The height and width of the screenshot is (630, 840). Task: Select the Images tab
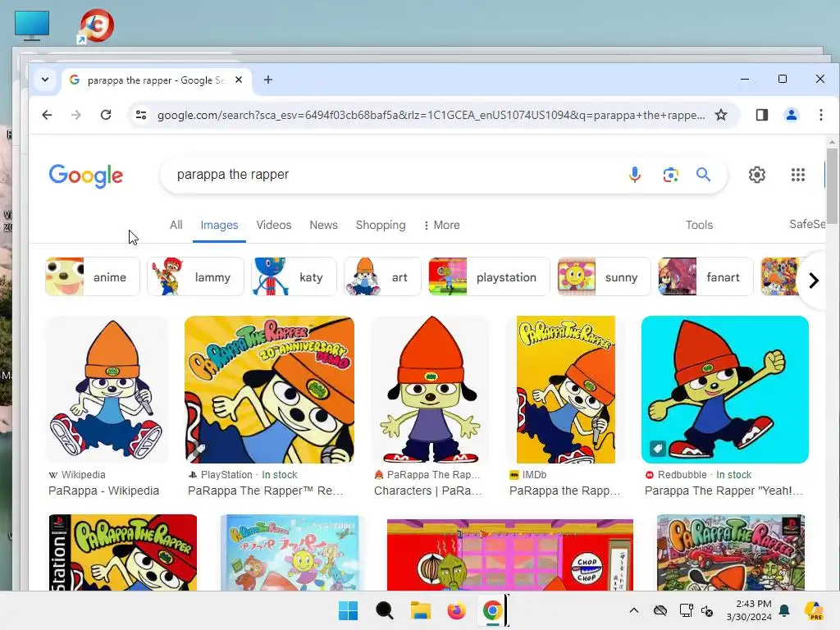[219, 225]
